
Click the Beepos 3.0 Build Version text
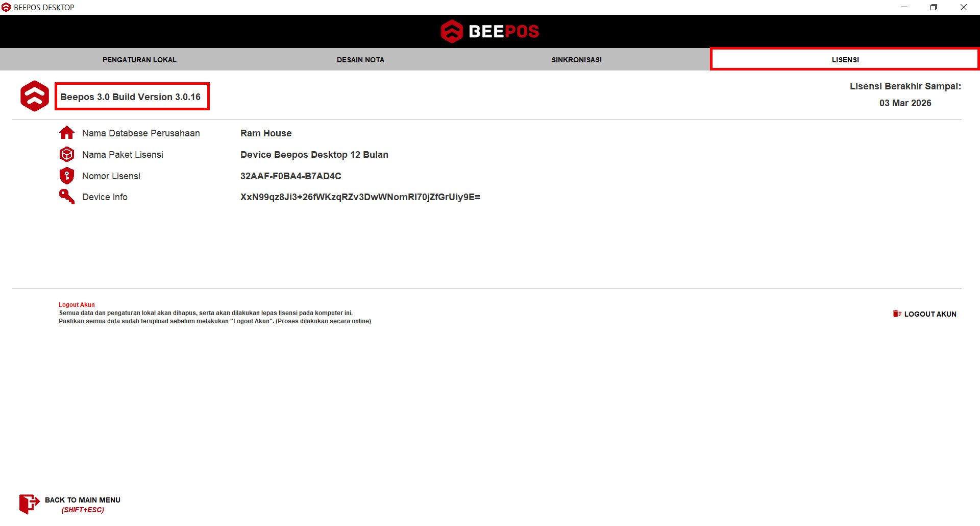coord(131,97)
